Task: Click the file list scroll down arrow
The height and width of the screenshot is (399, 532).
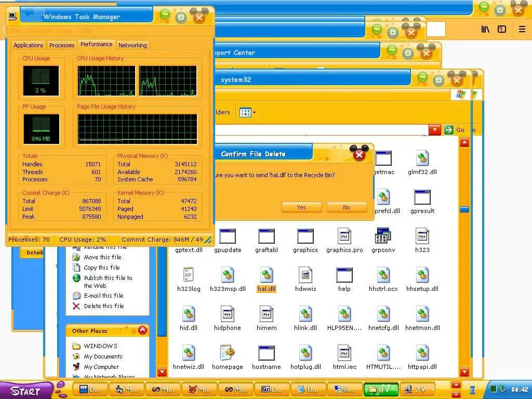Action: pyautogui.click(x=464, y=372)
